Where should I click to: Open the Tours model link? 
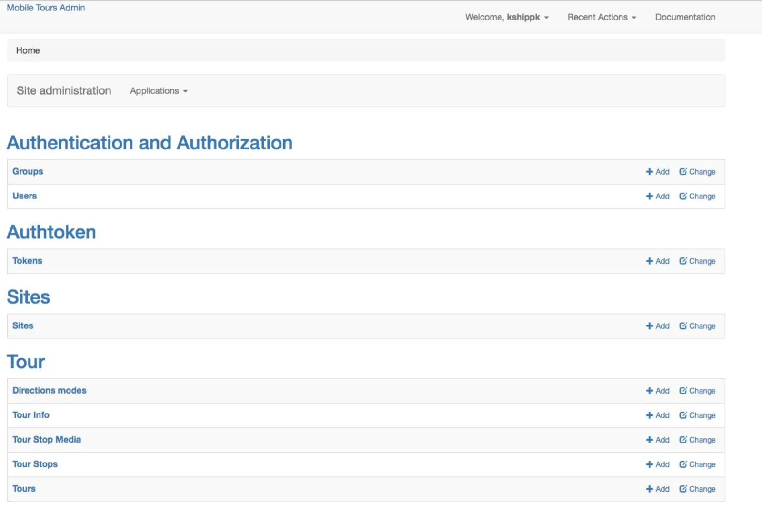tap(24, 489)
